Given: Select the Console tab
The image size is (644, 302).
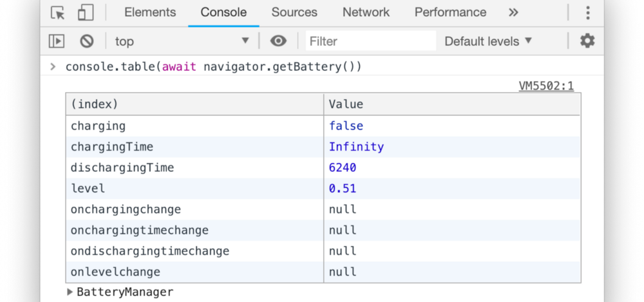Looking at the screenshot, I should [x=223, y=13].
